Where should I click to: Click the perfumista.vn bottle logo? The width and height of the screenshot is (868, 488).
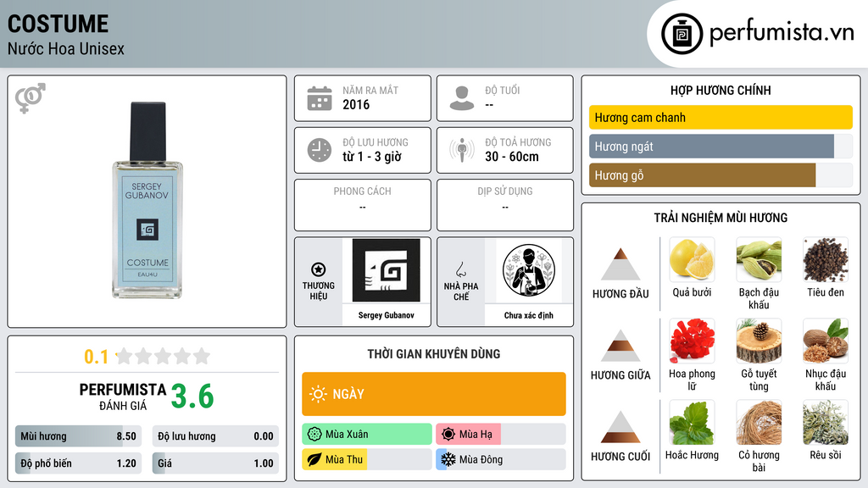682,34
